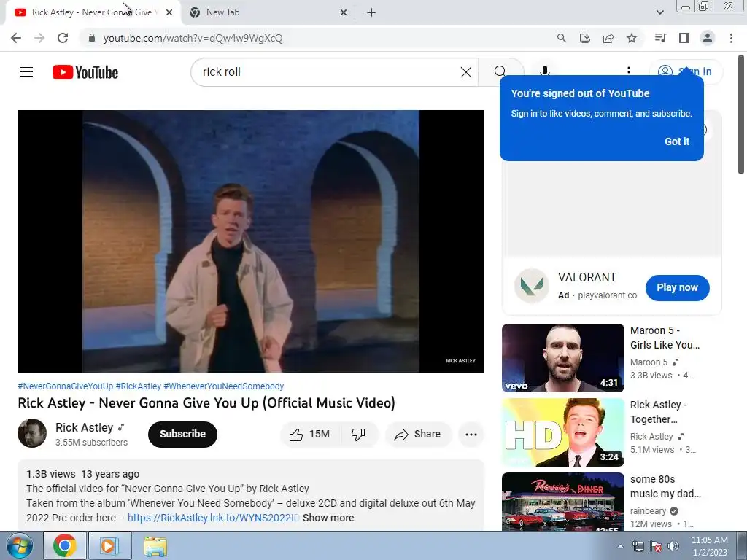Open Chrome profile avatar
This screenshot has width=747, height=560.
pyautogui.click(x=708, y=38)
